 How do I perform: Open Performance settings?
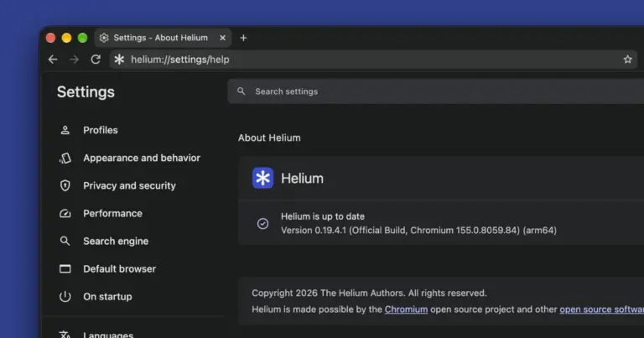(x=112, y=214)
